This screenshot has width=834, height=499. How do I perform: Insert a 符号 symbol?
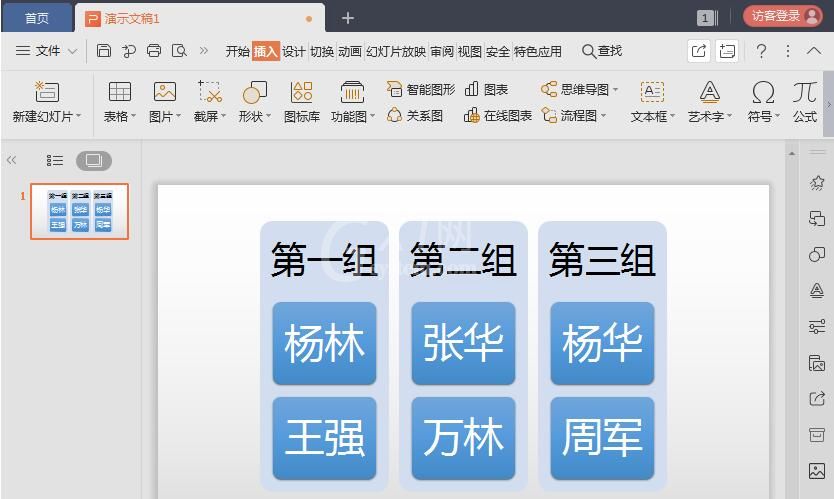[x=763, y=92]
